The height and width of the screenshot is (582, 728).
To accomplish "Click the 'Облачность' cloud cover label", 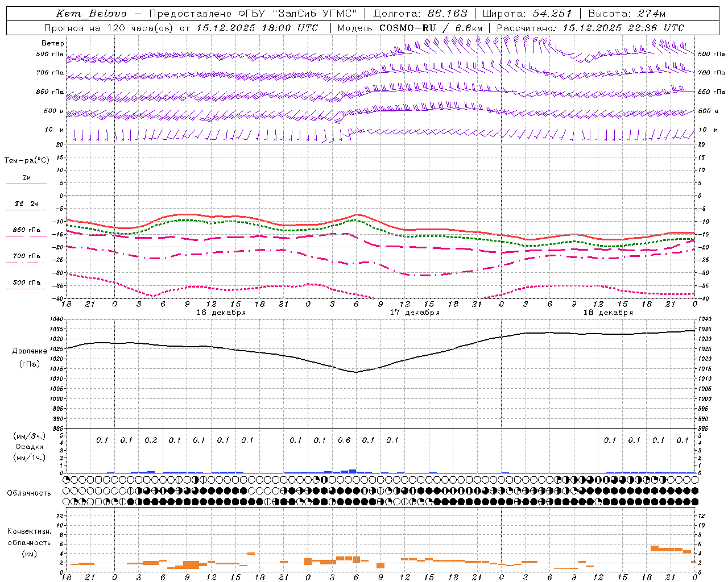I will tap(29, 493).
